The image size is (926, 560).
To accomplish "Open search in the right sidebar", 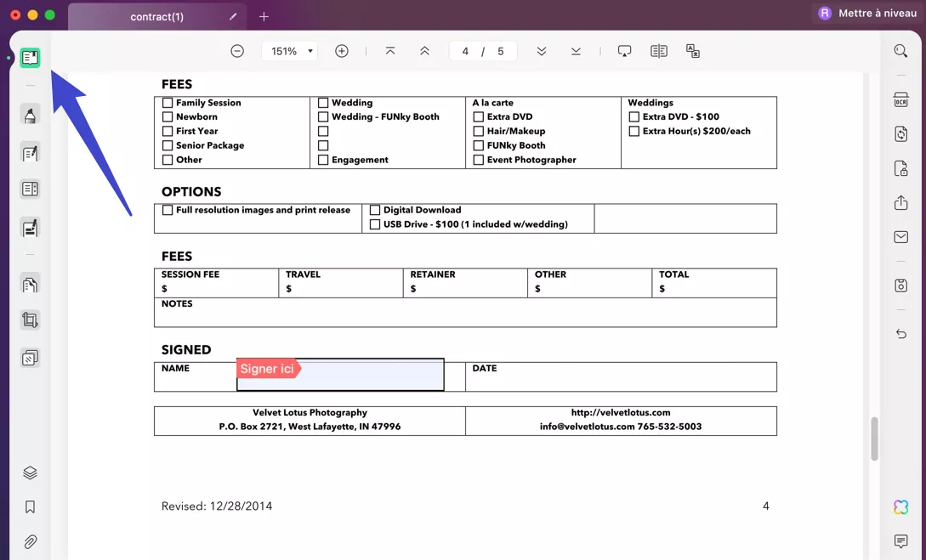I will point(900,50).
